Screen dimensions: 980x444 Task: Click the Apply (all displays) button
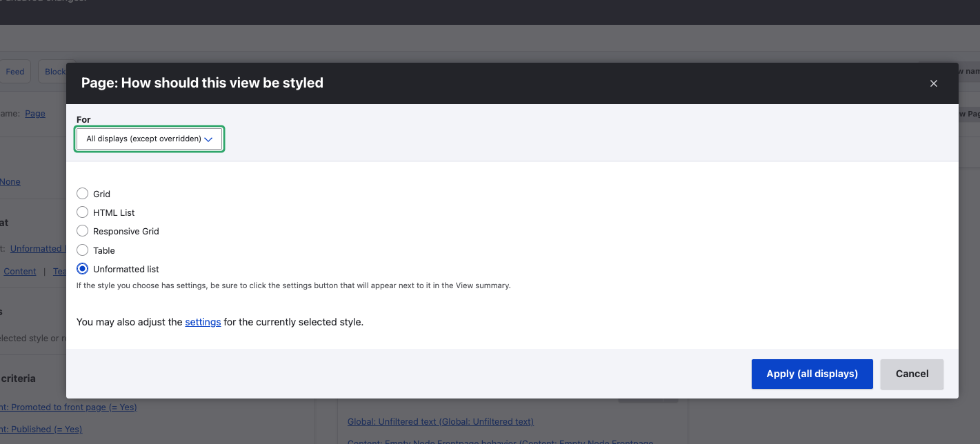click(x=812, y=374)
